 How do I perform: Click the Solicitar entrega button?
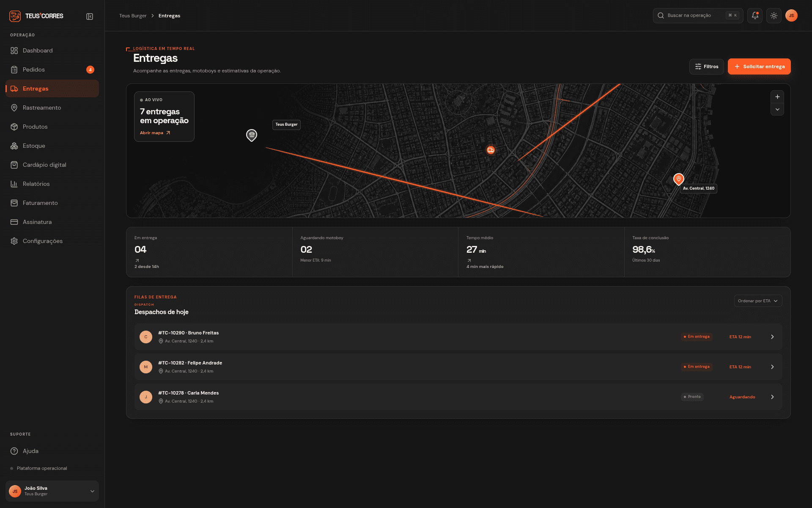click(x=759, y=66)
